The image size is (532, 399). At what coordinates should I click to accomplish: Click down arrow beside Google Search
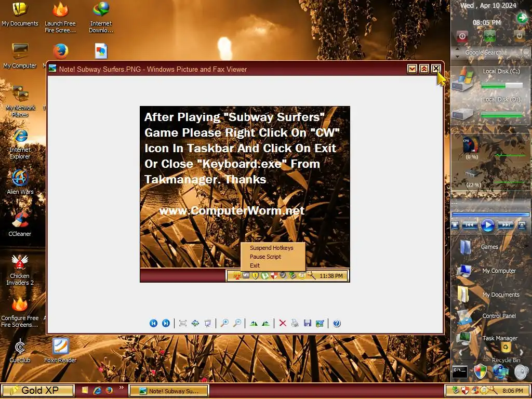click(x=457, y=56)
